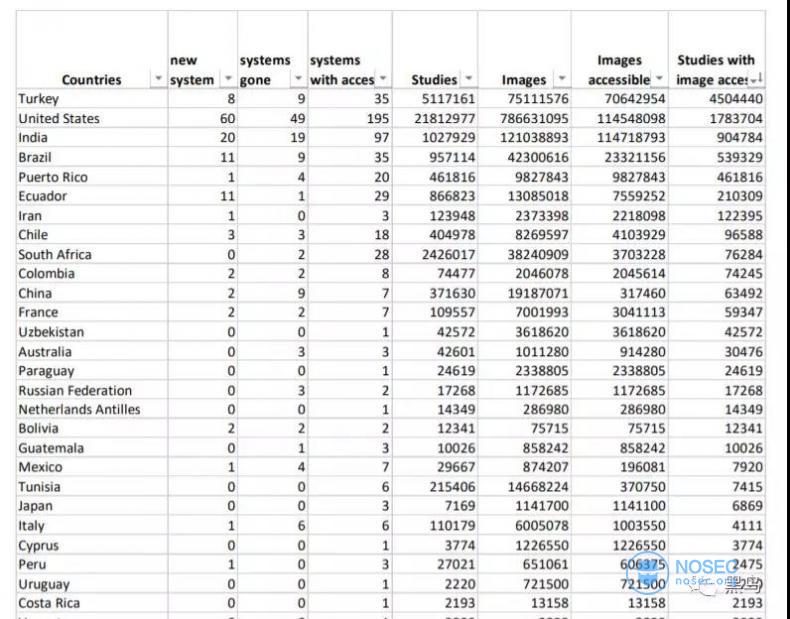Viewport: 790px width, 619px height.
Task: Select the Puerto Rico cell
Action: pos(92,177)
